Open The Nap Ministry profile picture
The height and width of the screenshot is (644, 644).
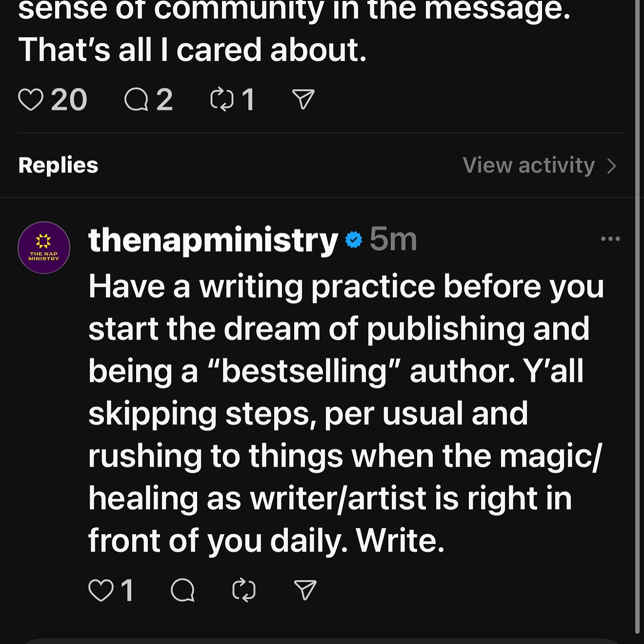[x=44, y=248]
